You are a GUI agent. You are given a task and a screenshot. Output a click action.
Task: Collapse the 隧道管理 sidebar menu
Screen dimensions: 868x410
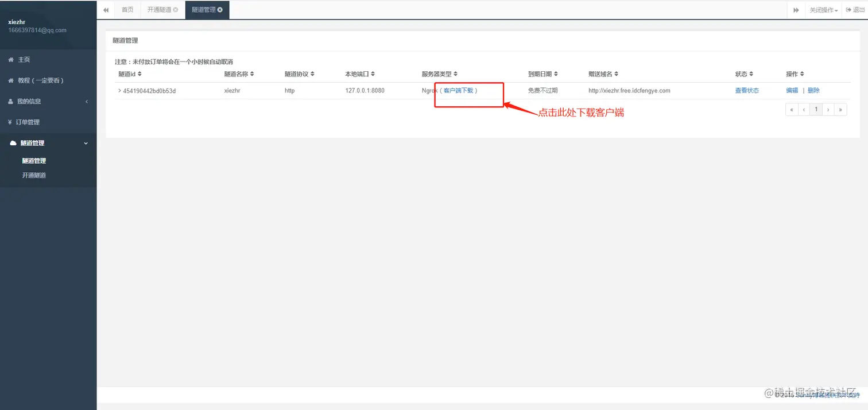coord(48,143)
